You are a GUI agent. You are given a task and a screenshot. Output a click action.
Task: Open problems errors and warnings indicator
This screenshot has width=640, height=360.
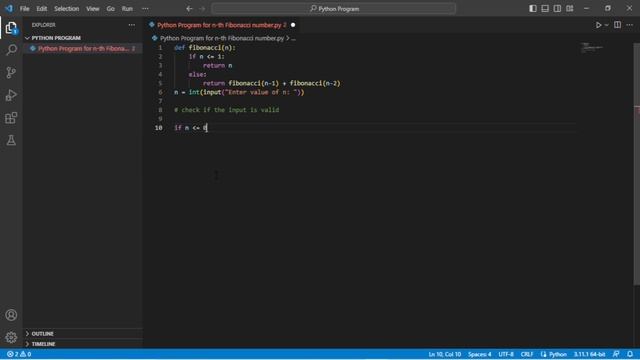(19, 354)
